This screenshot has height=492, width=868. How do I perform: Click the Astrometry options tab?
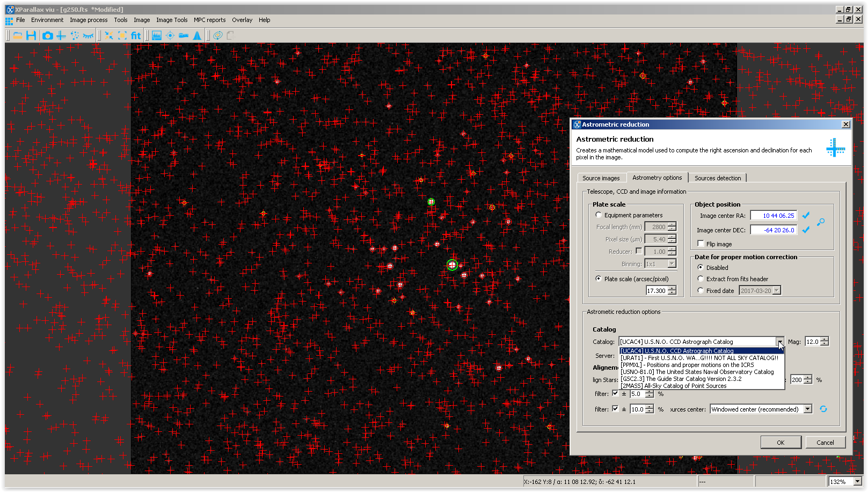click(x=657, y=178)
